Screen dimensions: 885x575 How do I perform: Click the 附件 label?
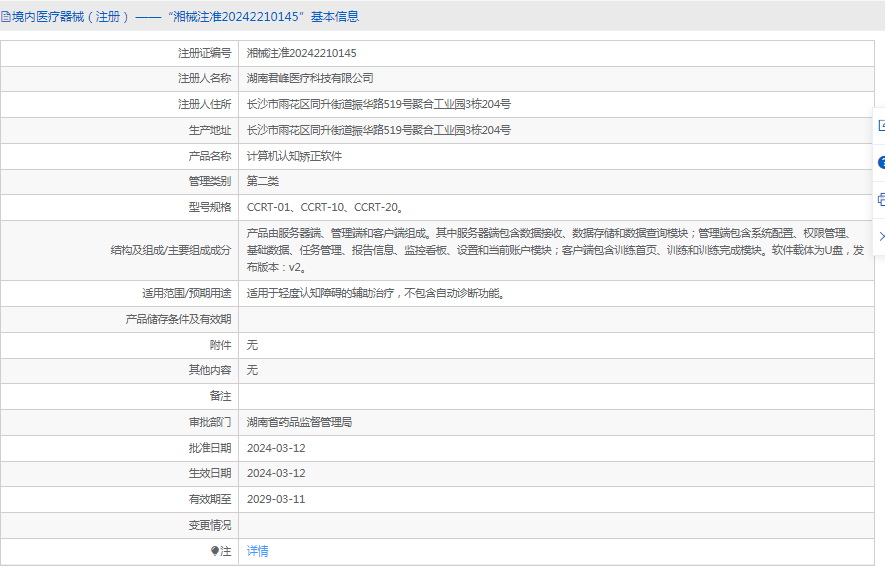click(x=220, y=345)
